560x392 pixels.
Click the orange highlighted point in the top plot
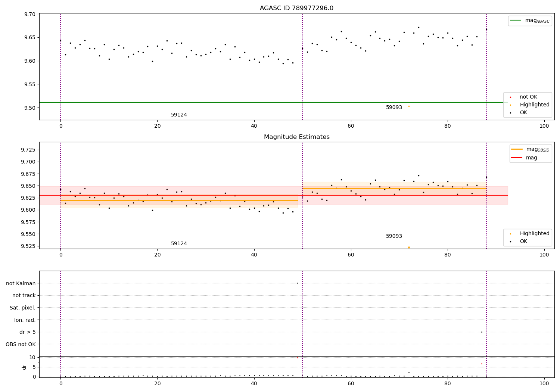pyautogui.click(x=409, y=106)
